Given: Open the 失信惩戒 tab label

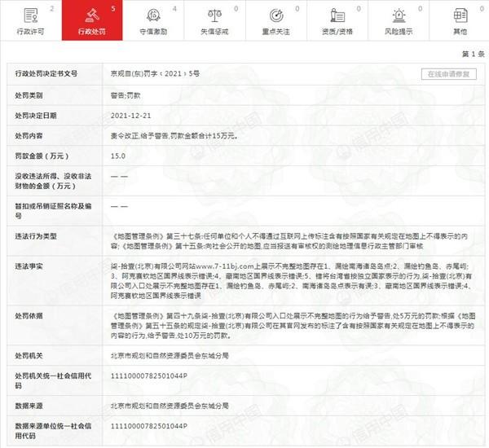Looking at the screenshot, I should [x=214, y=32].
